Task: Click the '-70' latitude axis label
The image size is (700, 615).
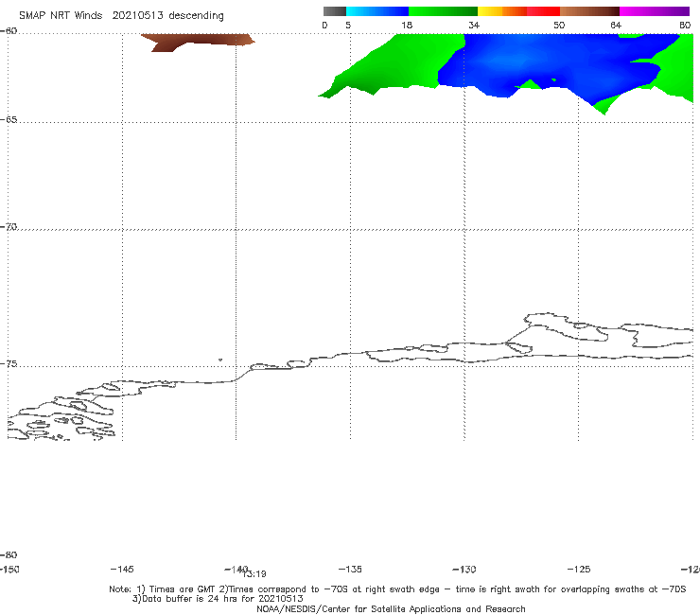Action: (x=9, y=227)
